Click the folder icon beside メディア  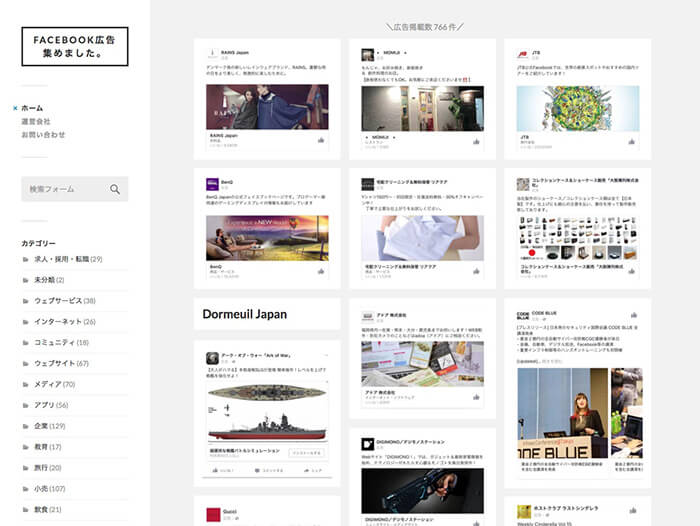pos(25,384)
